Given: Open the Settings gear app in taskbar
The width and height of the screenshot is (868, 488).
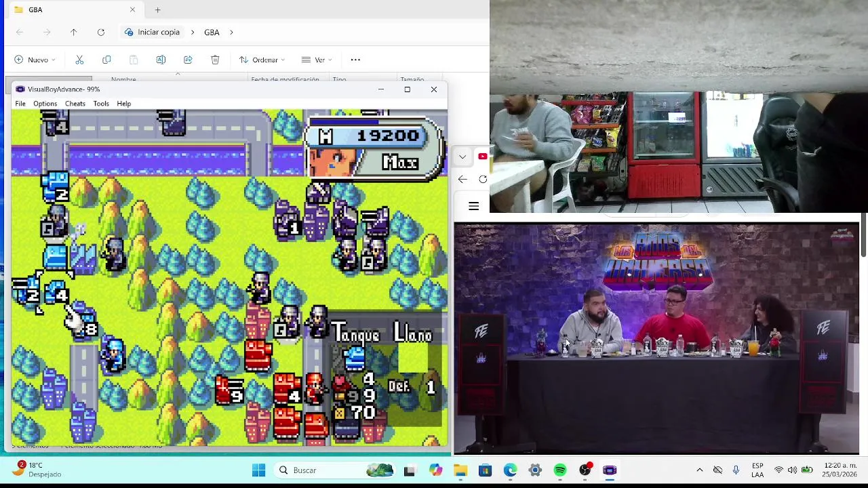Looking at the screenshot, I should [x=535, y=470].
